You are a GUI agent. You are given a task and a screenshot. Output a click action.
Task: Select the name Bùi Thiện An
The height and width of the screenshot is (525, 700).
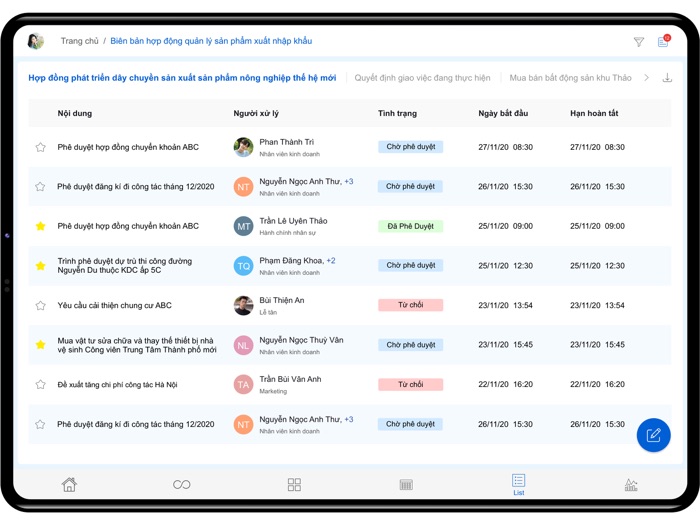pyautogui.click(x=282, y=300)
